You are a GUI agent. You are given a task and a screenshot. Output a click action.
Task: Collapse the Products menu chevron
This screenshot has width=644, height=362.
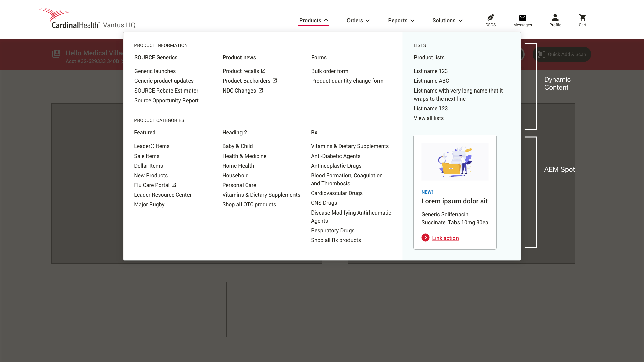click(326, 20)
